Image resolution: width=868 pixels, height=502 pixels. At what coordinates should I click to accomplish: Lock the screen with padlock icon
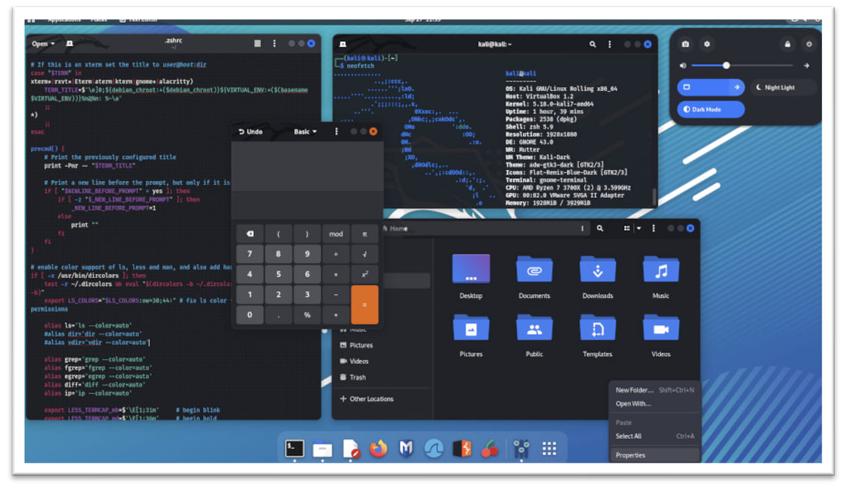[x=787, y=44]
